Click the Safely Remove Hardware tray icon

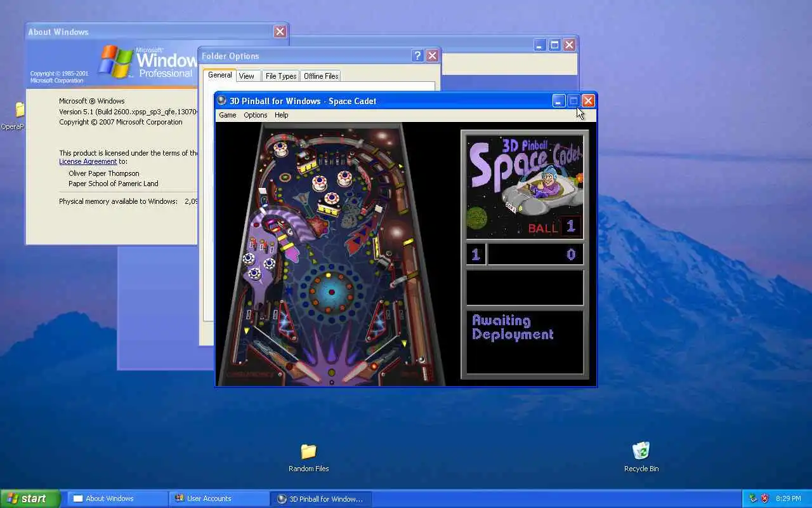tap(753, 498)
